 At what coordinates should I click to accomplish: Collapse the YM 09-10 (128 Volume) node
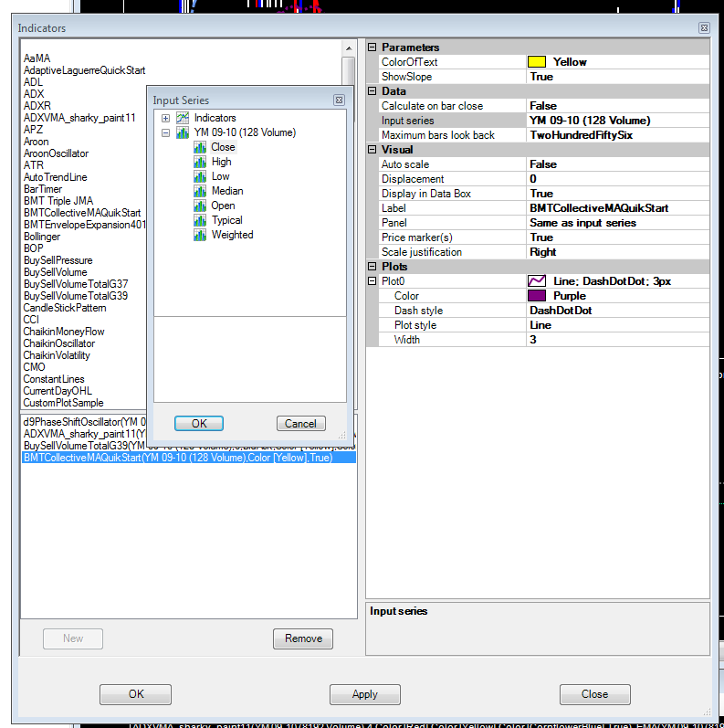pos(165,133)
